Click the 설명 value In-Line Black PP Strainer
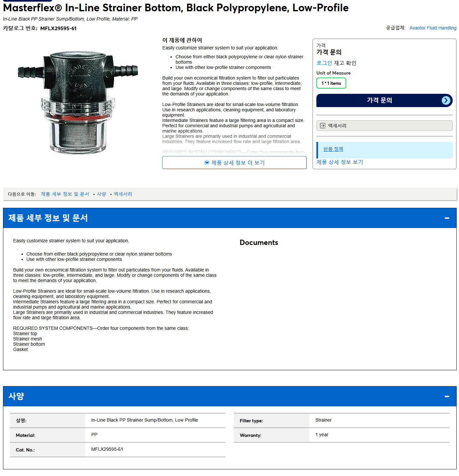 click(145, 420)
